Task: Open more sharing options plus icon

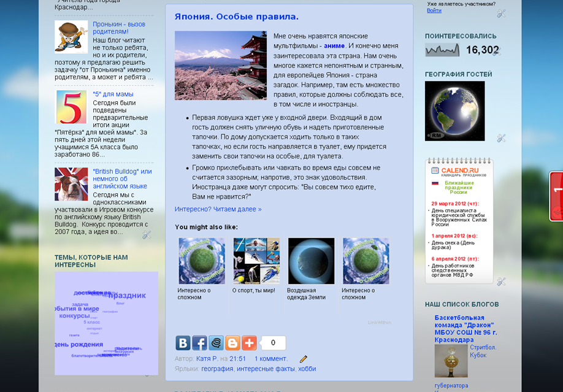Action: [x=249, y=343]
